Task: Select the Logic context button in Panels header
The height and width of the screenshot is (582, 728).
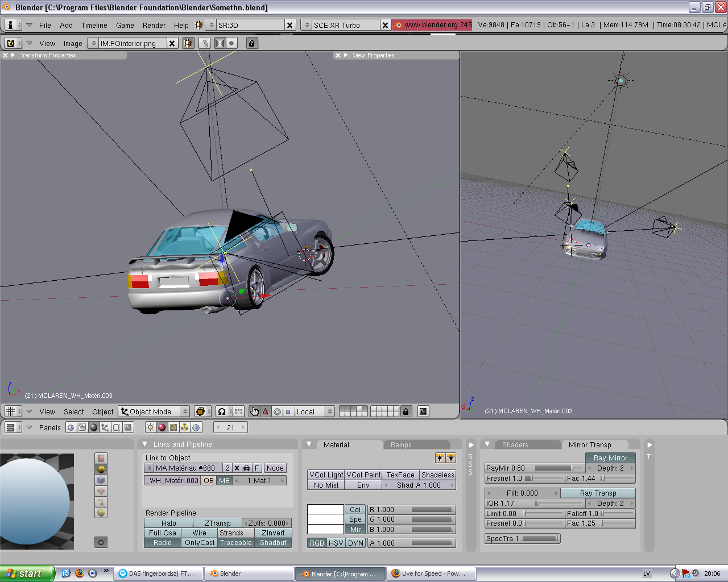Action: 71,427
